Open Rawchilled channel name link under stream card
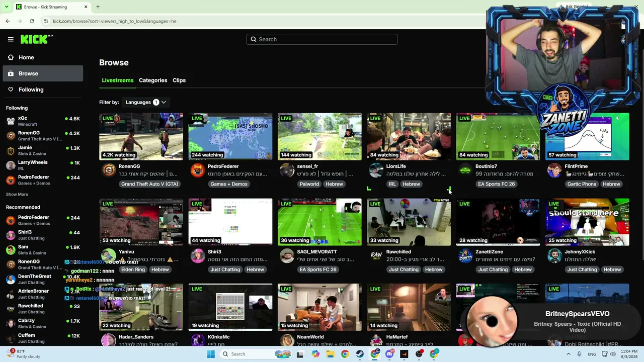 pyautogui.click(x=398, y=252)
